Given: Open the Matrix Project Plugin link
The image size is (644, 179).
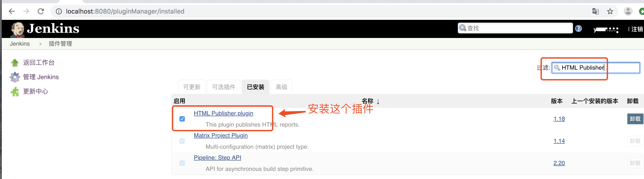Looking at the screenshot, I should point(221,136).
